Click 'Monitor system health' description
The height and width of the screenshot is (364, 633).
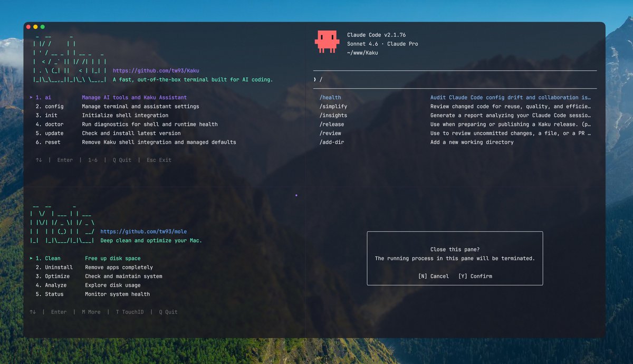[118, 294]
